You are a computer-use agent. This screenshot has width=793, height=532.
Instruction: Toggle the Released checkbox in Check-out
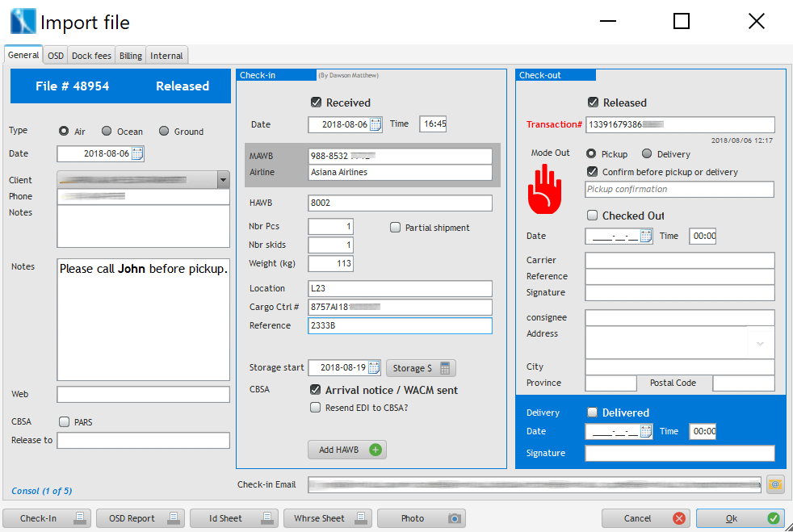[x=594, y=103]
